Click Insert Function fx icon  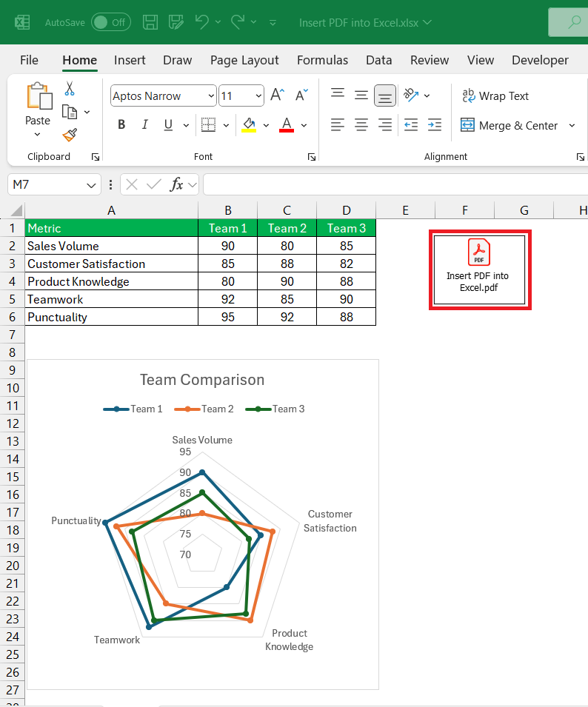click(176, 184)
